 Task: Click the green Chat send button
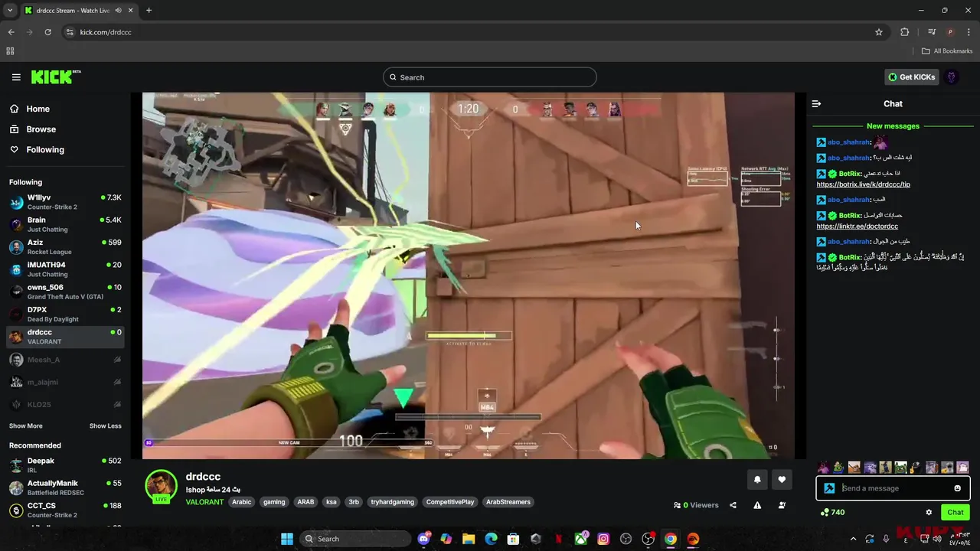(x=955, y=513)
